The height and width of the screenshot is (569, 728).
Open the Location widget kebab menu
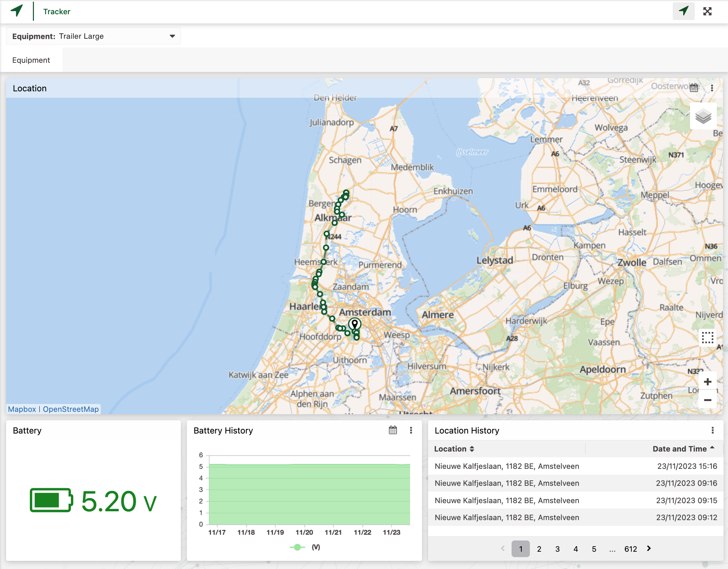(x=711, y=88)
